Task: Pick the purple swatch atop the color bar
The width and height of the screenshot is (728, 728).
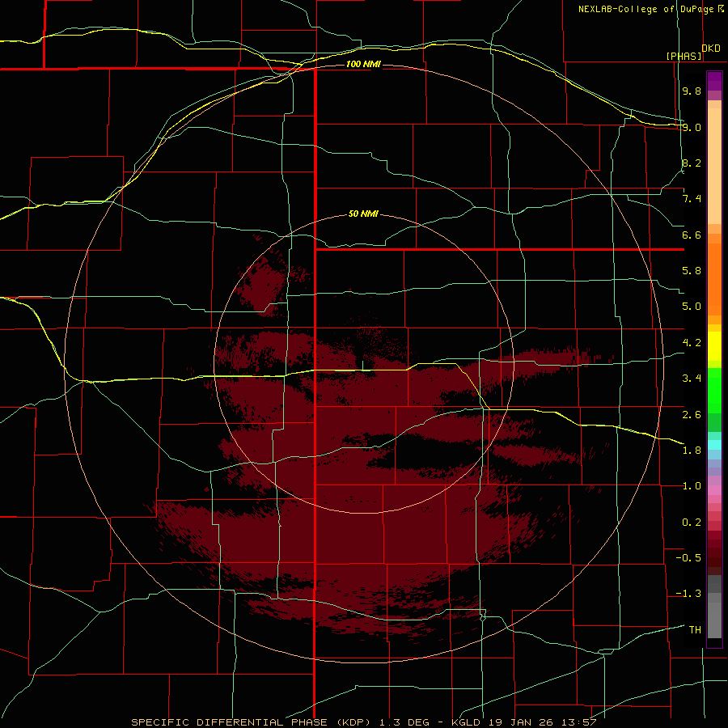Action: (714, 81)
